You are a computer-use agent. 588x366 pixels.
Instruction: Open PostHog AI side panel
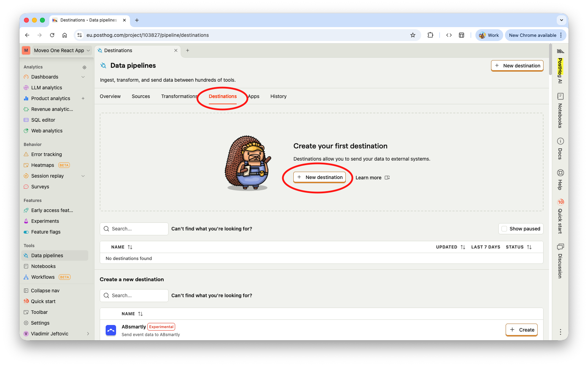(560, 66)
